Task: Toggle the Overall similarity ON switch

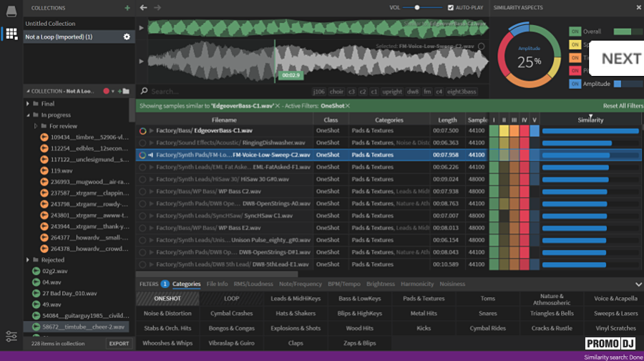Action: (575, 32)
